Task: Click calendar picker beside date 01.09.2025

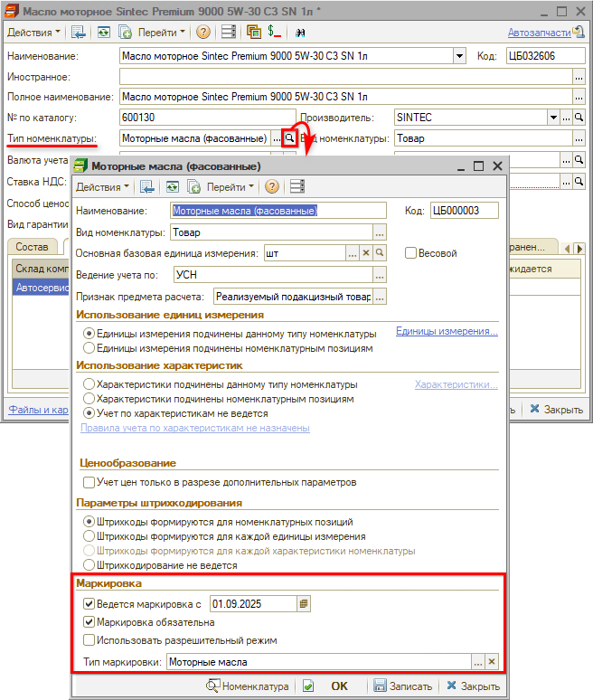Action: pos(304,603)
